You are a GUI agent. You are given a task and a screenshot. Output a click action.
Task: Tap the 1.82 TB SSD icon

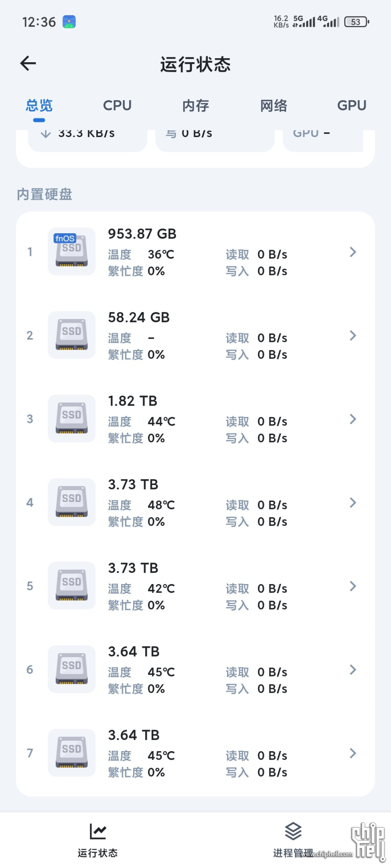(71, 419)
